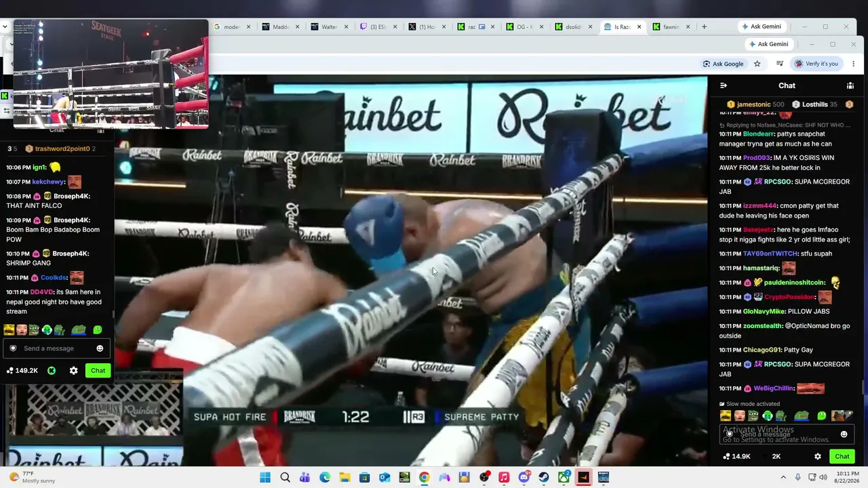Click chat identity badge in left message box

pyautogui.click(x=13, y=348)
